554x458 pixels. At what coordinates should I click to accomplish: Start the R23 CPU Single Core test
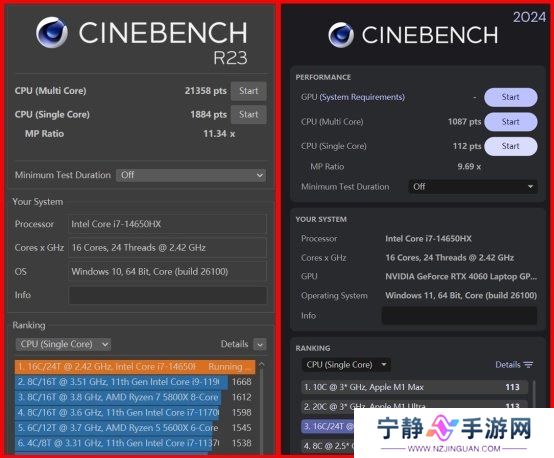tap(248, 114)
